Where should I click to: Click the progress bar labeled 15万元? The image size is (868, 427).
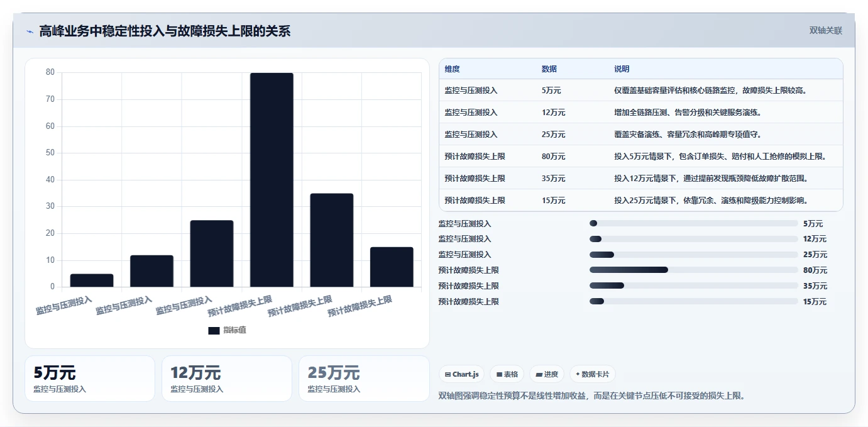click(694, 302)
